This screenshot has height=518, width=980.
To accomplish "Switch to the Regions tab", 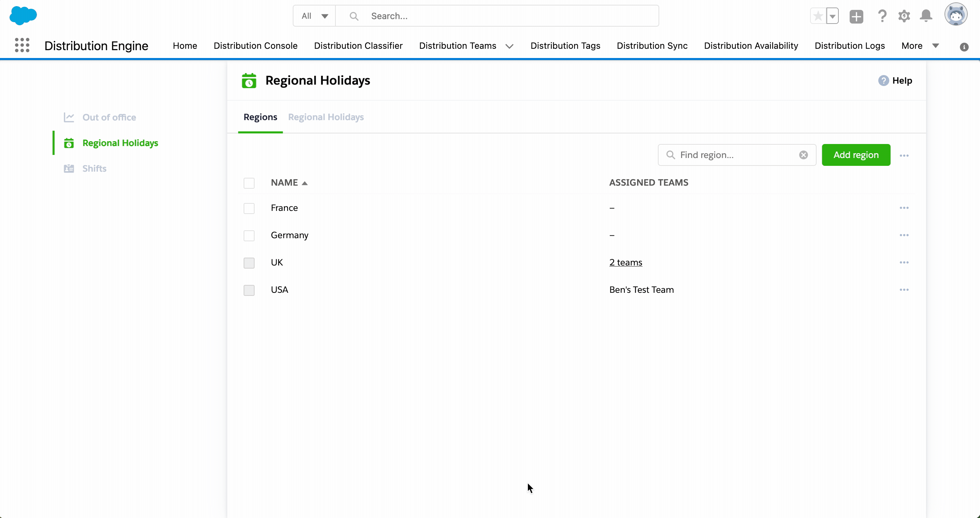I will click(x=260, y=117).
